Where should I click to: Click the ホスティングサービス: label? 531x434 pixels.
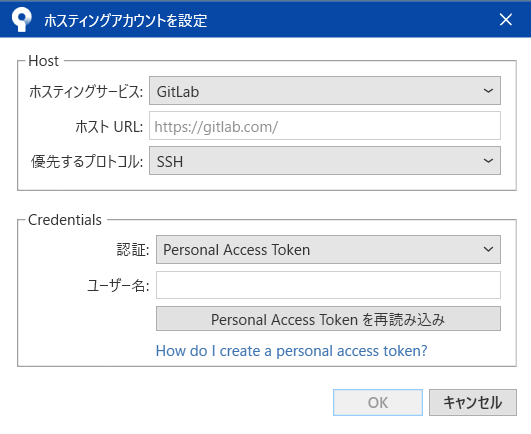pos(86,91)
